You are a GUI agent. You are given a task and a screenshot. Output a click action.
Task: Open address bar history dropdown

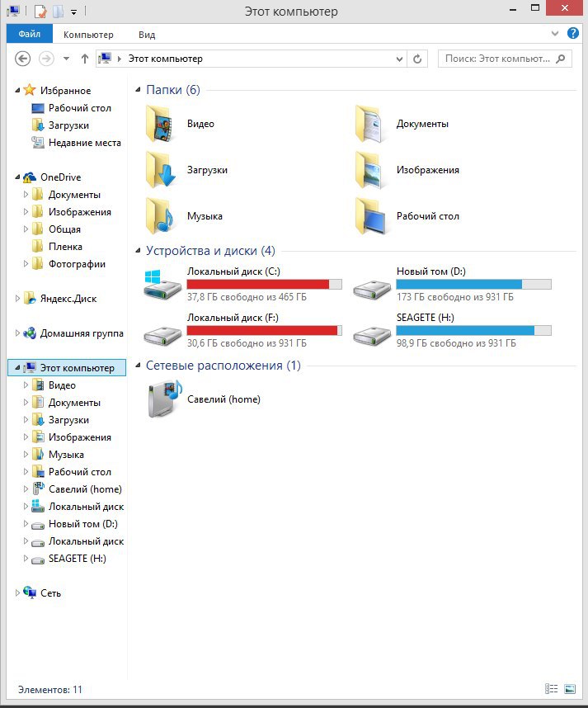point(399,59)
